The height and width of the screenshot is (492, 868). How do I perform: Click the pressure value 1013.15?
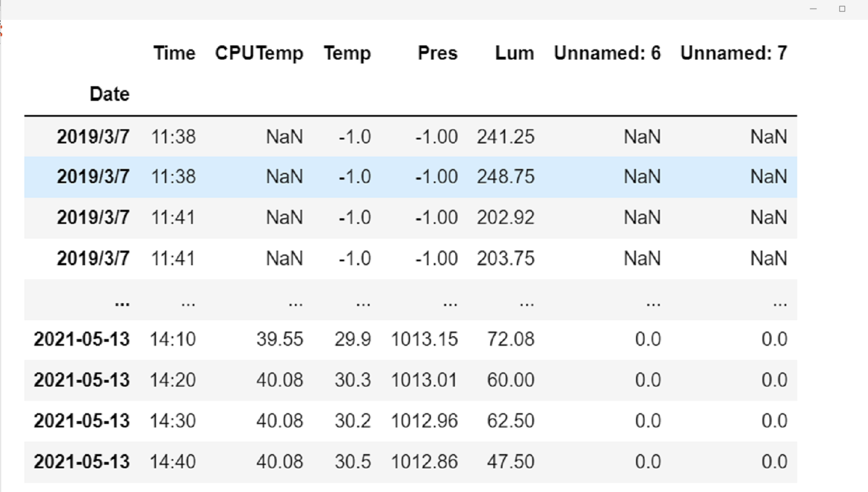(x=424, y=340)
